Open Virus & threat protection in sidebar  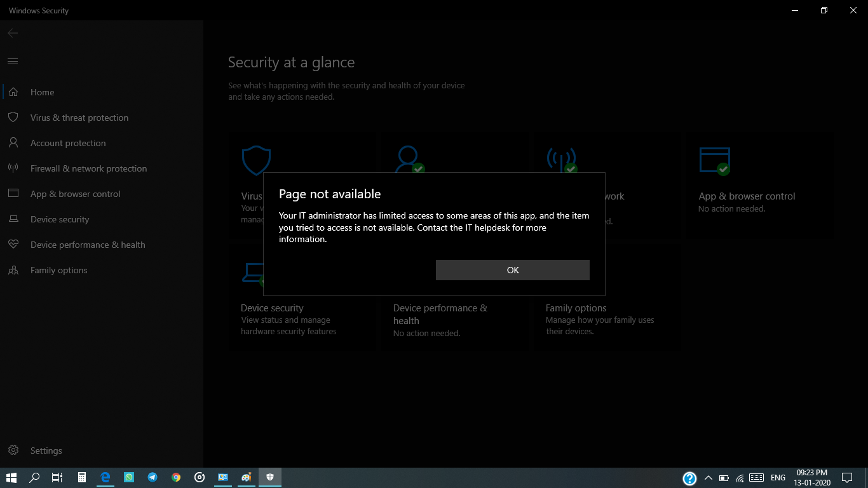79,118
